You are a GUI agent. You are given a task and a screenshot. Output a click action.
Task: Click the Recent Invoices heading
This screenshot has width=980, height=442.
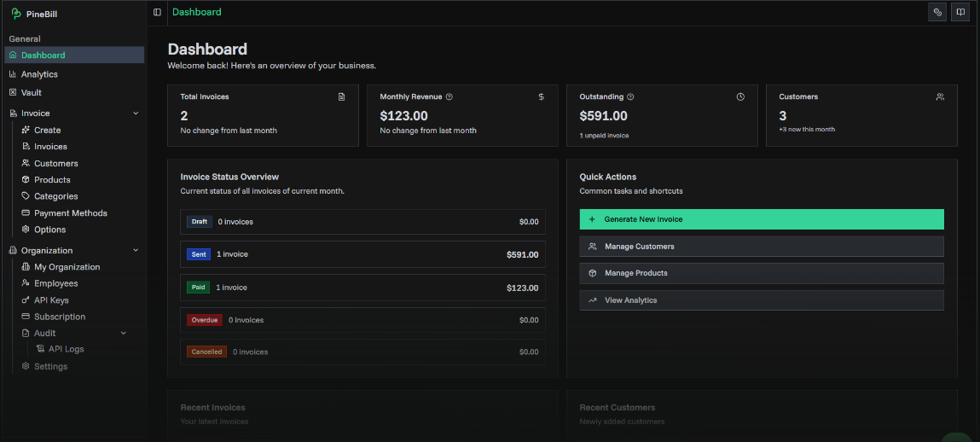(x=212, y=408)
